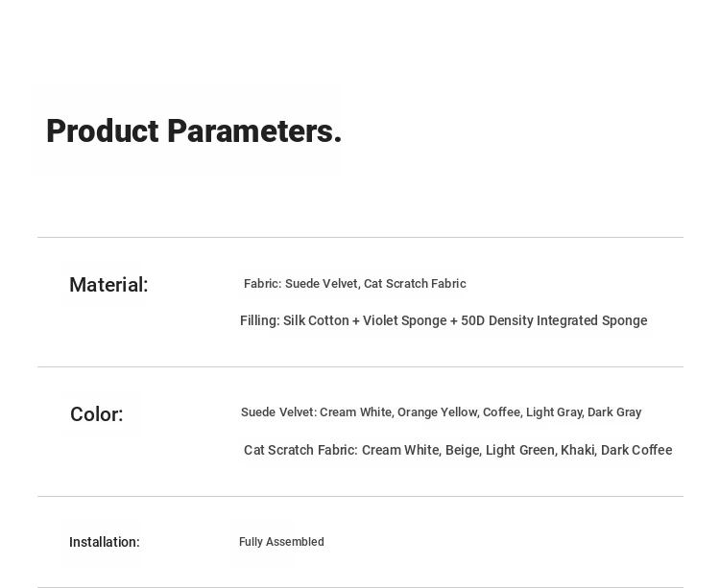Click the word Product in heading
This screenshot has width=720, height=588.
click(103, 131)
